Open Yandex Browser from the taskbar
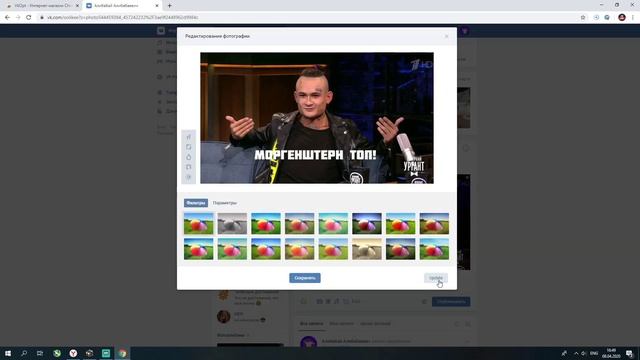640x360 pixels. (73, 353)
